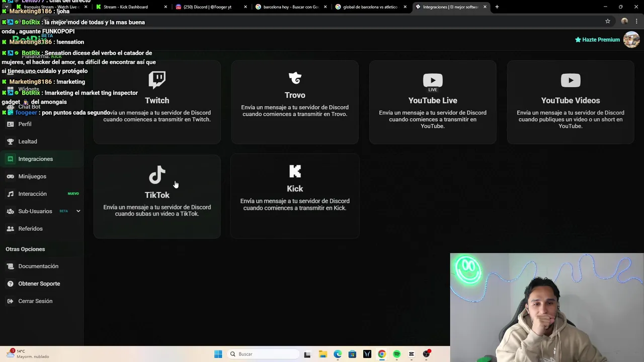Click the Kick card description text
Screen dimensions: 644x362
click(295, 204)
